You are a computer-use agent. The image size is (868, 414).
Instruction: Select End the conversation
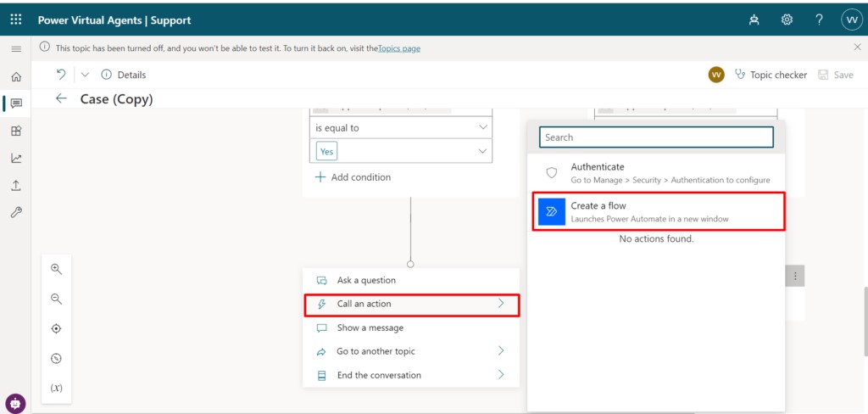point(411,375)
